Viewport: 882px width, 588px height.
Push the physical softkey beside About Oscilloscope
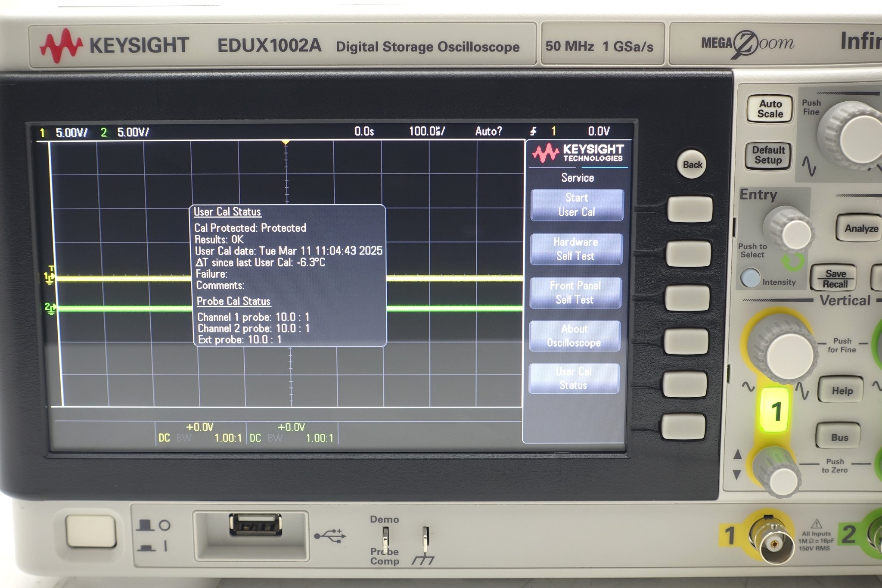click(686, 341)
